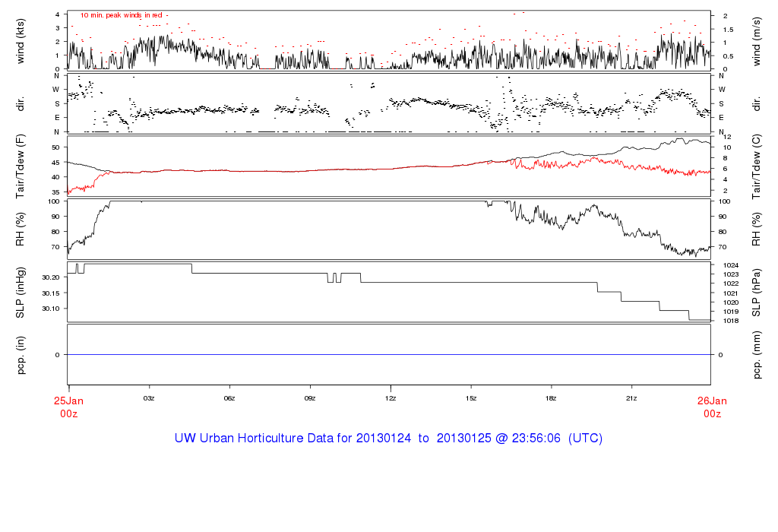Click the "1021" hPa tick value
The image size is (778, 532).
[731, 293]
